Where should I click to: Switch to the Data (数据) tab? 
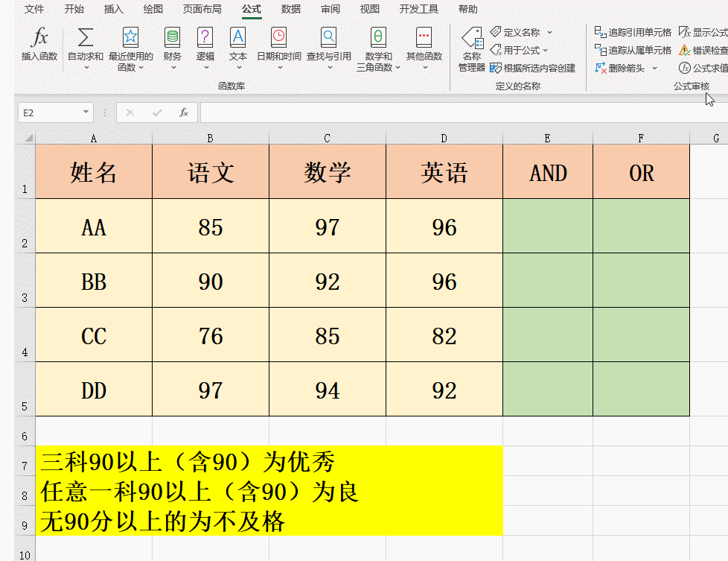click(290, 9)
